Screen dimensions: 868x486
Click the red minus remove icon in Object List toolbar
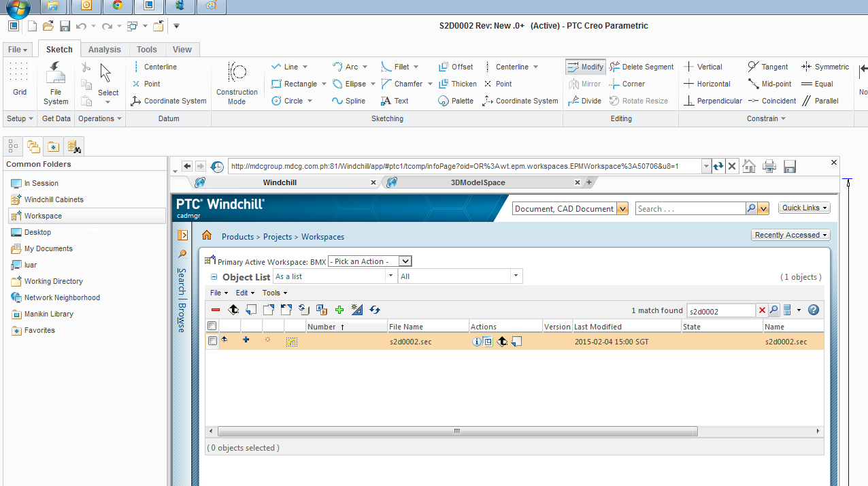pos(216,310)
